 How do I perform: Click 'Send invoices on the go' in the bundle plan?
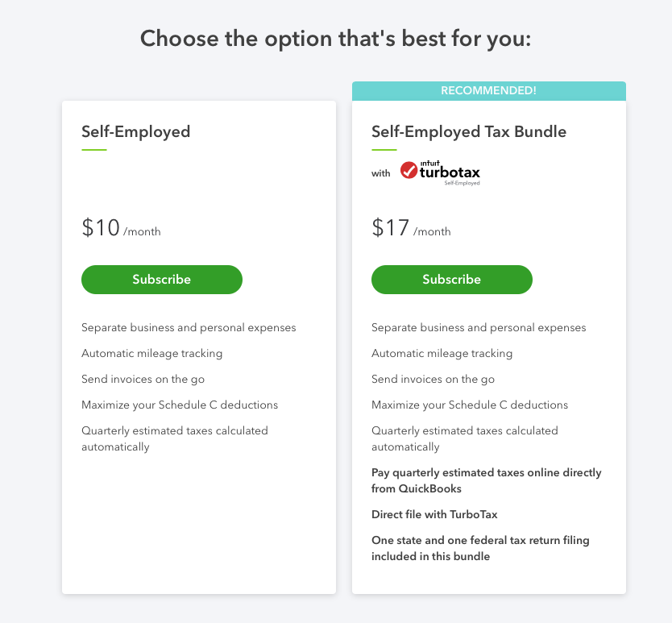432,379
